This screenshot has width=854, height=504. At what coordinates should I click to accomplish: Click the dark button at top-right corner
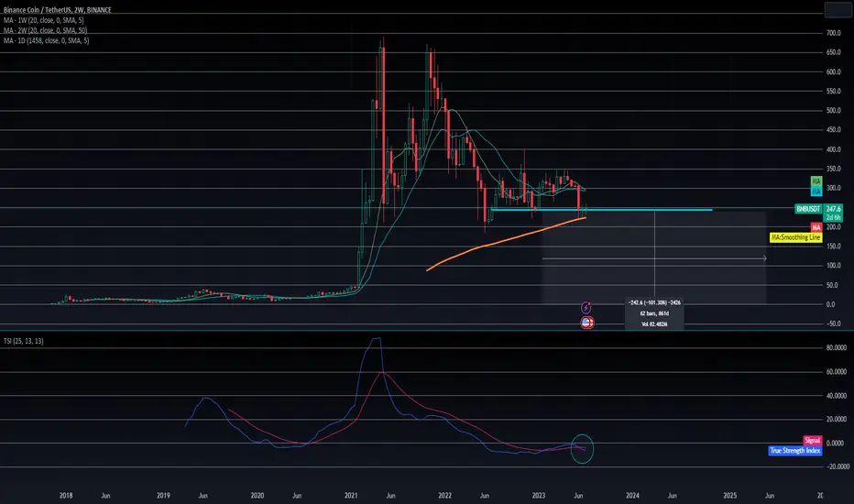tap(838, 10)
